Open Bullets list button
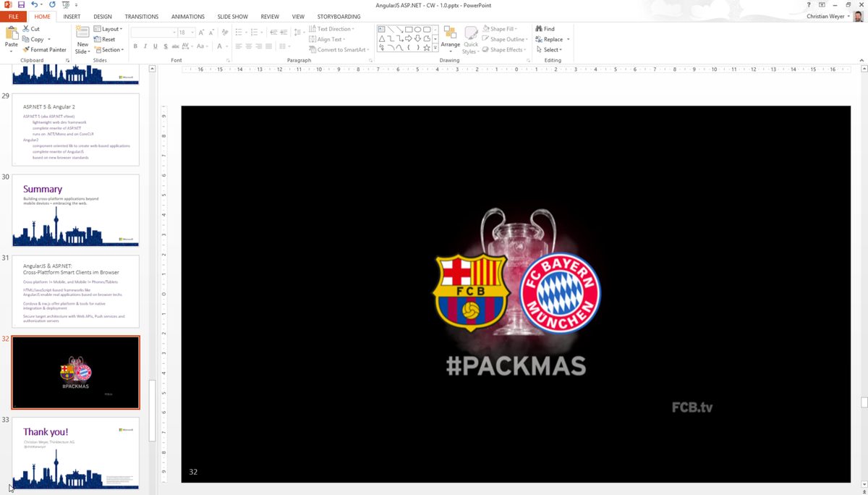This screenshot has height=495, width=868. click(x=240, y=33)
